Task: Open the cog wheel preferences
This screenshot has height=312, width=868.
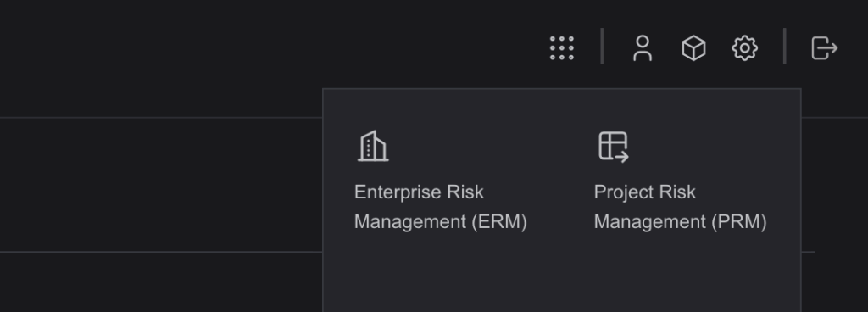Action: (x=744, y=48)
